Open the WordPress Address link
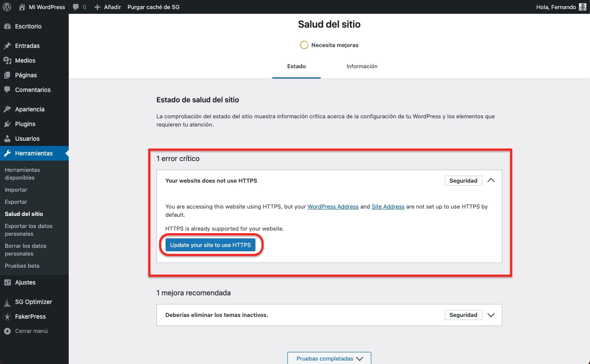The width and height of the screenshot is (590, 364). click(333, 207)
